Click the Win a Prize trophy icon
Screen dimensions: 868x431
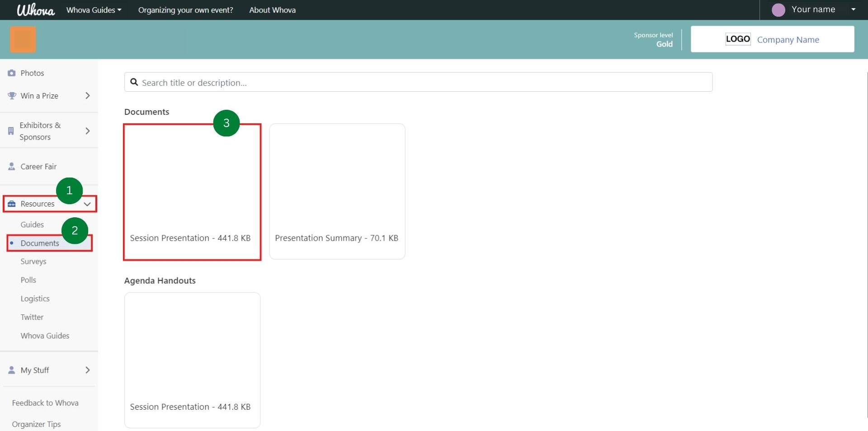click(x=12, y=96)
